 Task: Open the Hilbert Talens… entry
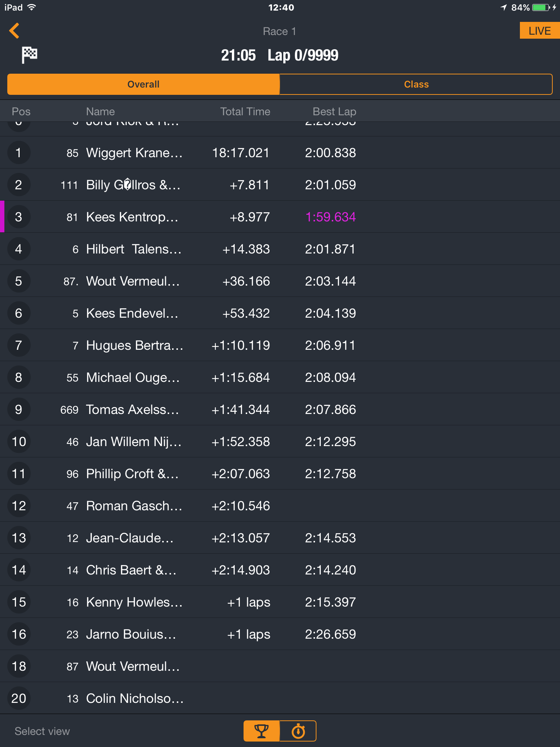[x=280, y=249]
